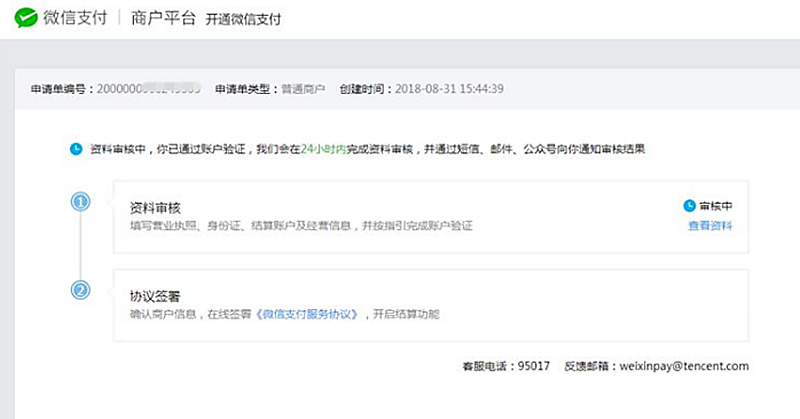
Task: Click the weixinpay@tencent.com feedback email
Action: [684, 366]
